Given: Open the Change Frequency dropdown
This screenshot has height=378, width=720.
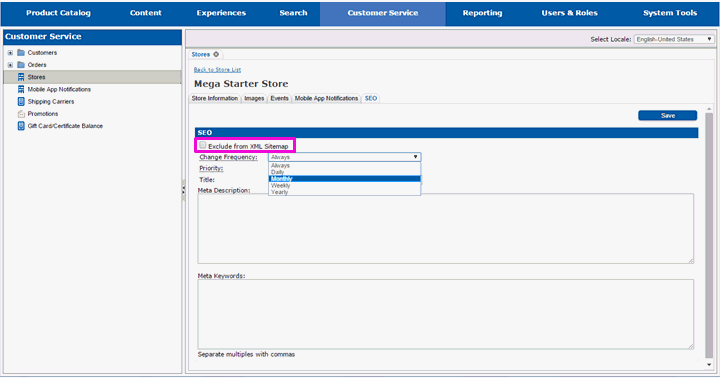Looking at the screenshot, I should pos(344,157).
